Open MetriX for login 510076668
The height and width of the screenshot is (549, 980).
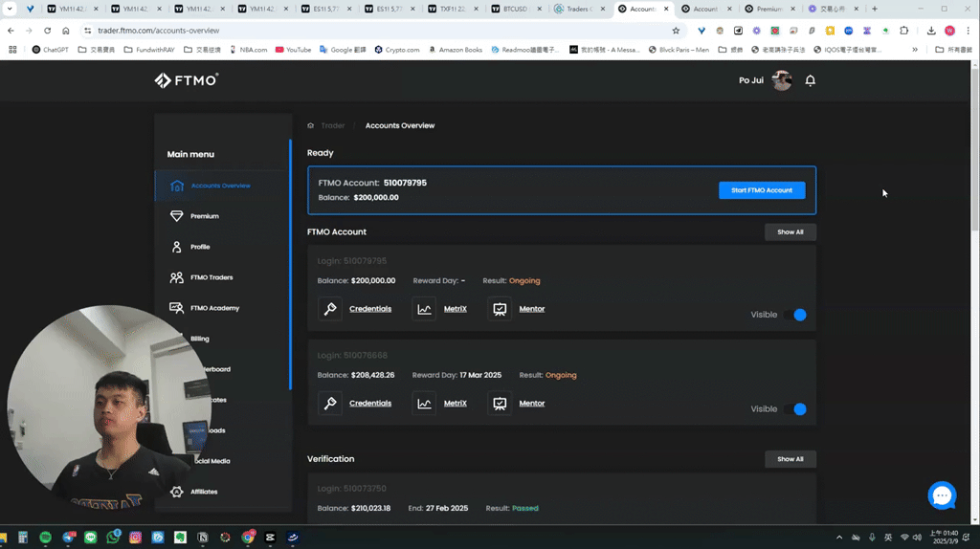pyautogui.click(x=455, y=403)
